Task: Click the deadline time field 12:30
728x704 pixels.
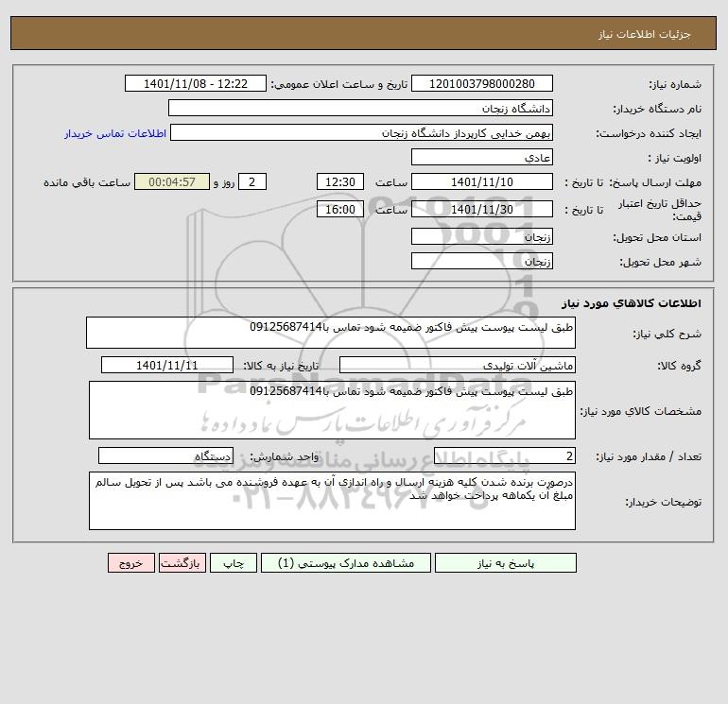Action: [340, 182]
